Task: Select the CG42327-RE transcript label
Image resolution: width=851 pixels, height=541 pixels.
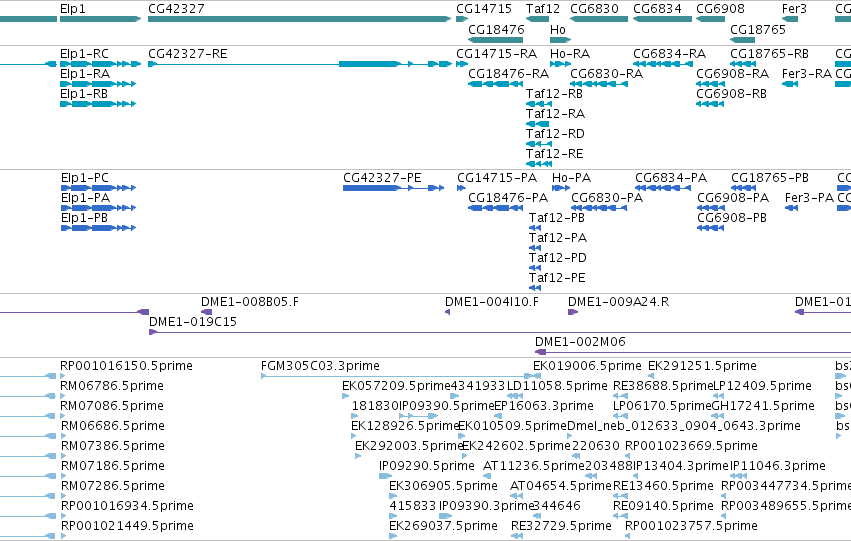Action: [x=188, y=54]
